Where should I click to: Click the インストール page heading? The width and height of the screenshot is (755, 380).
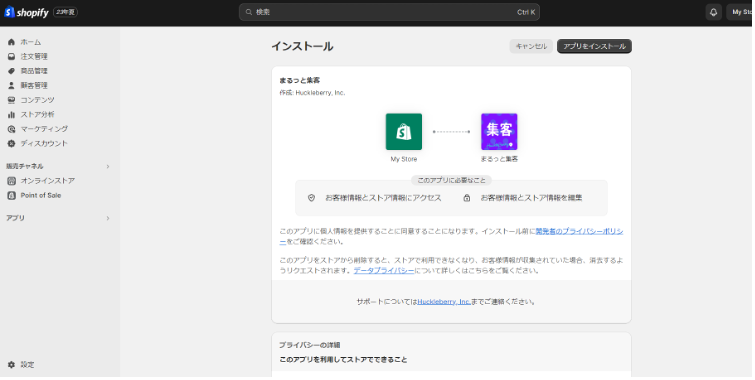pyautogui.click(x=302, y=46)
